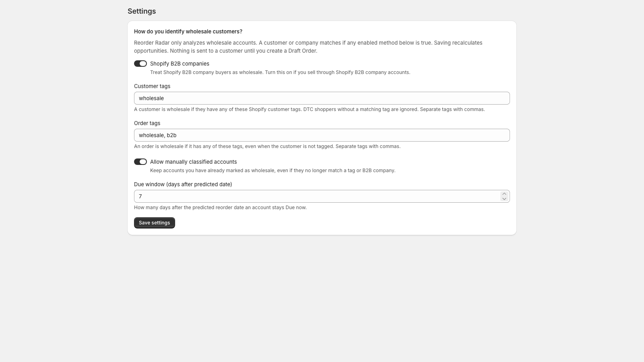This screenshot has width=644, height=362.
Task: Select the Due window number field
Action: [317, 196]
